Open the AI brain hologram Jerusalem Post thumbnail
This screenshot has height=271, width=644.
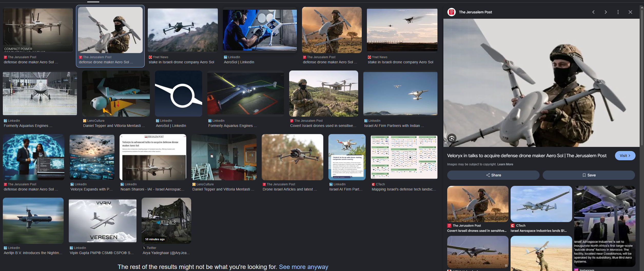click(x=34, y=157)
